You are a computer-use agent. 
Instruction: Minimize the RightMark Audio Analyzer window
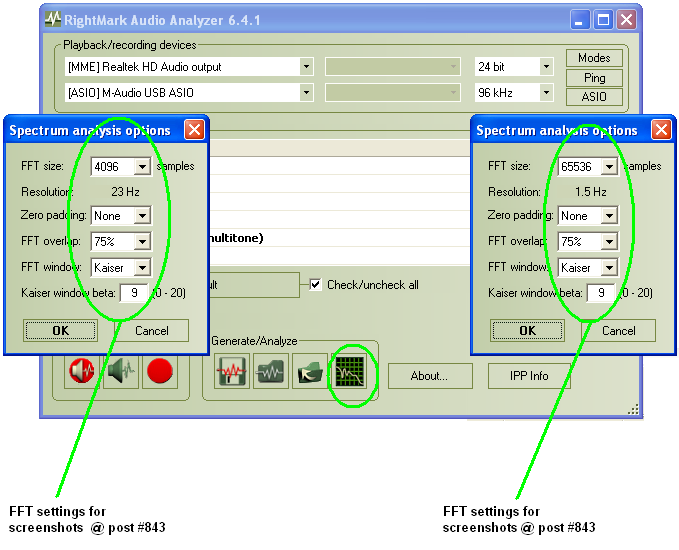pyautogui.click(x=579, y=20)
